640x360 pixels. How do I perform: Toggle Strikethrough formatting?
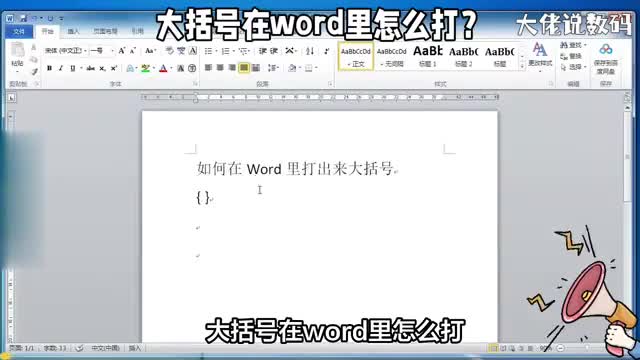[91, 68]
